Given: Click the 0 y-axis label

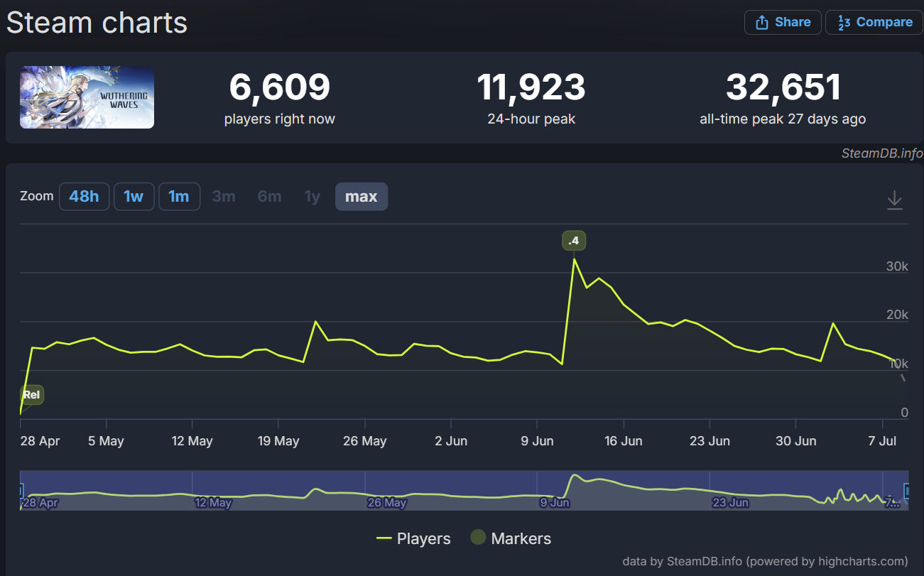Looking at the screenshot, I should (904, 413).
